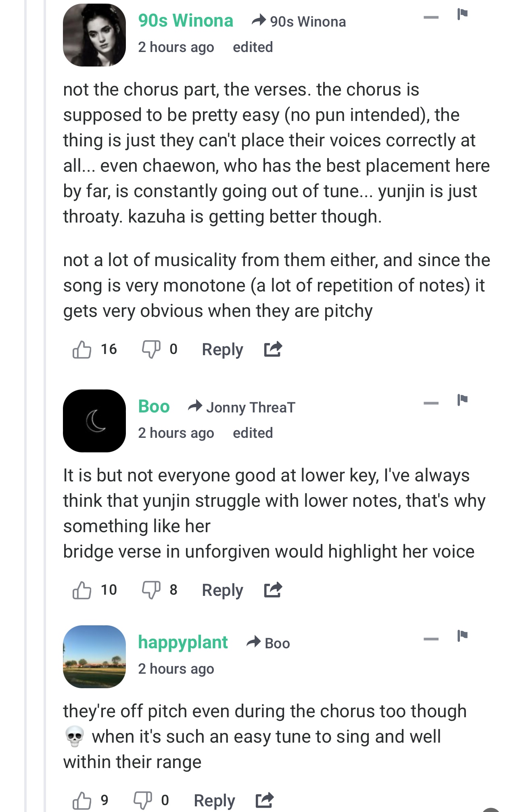The image size is (518, 812).
Task: Flag 90s Winona's comment
Action: point(462,15)
